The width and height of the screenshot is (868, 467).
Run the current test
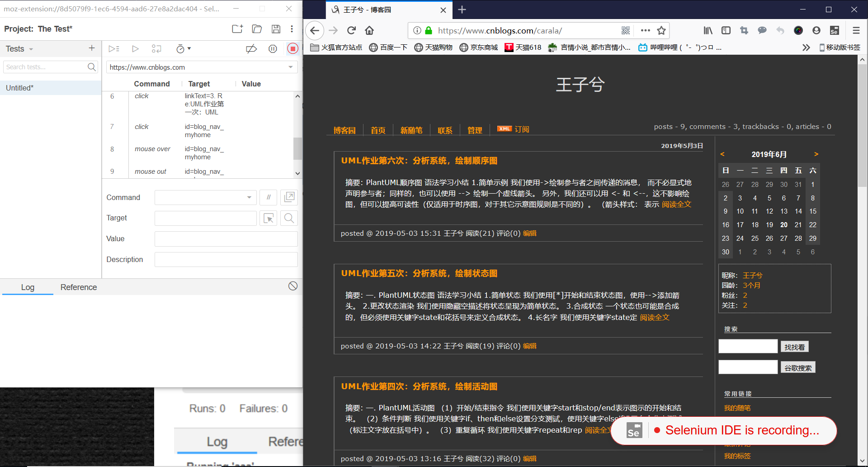click(135, 49)
